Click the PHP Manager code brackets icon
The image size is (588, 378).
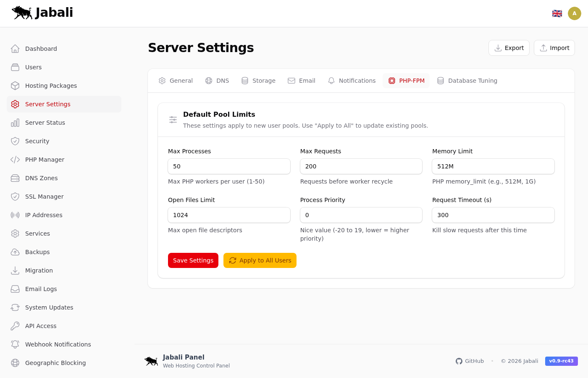15,160
